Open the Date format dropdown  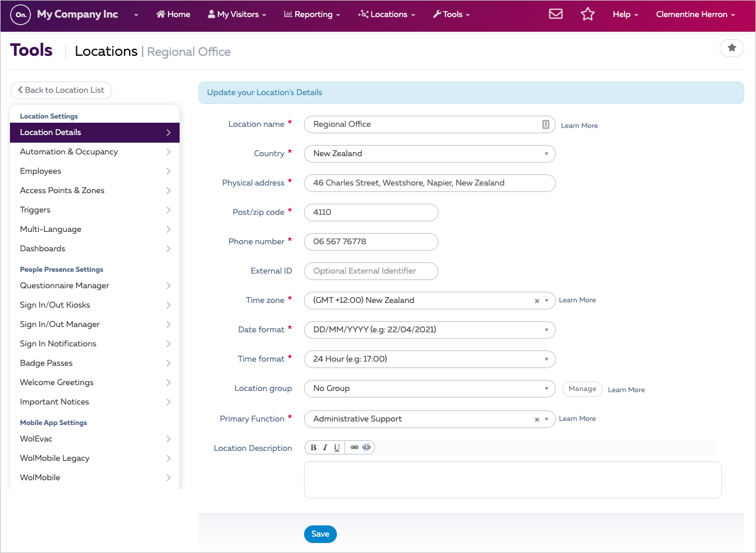click(548, 330)
